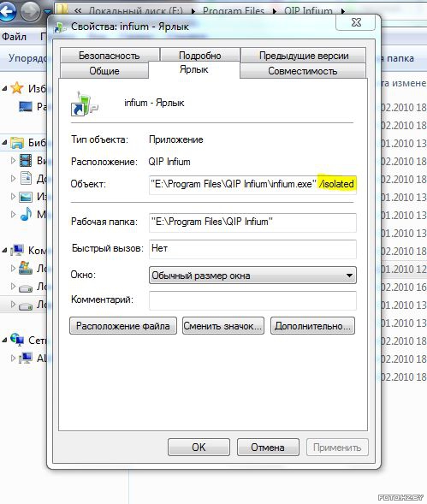Select the Music library note icon
427x504 pixels.
[x=26, y=214]
